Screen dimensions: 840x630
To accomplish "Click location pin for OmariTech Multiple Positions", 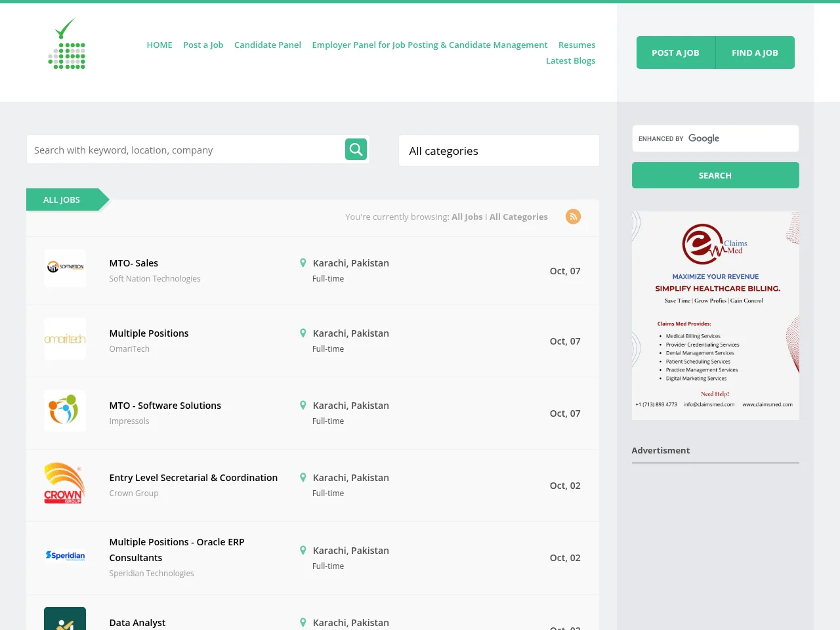I will (x=303, y=333).
